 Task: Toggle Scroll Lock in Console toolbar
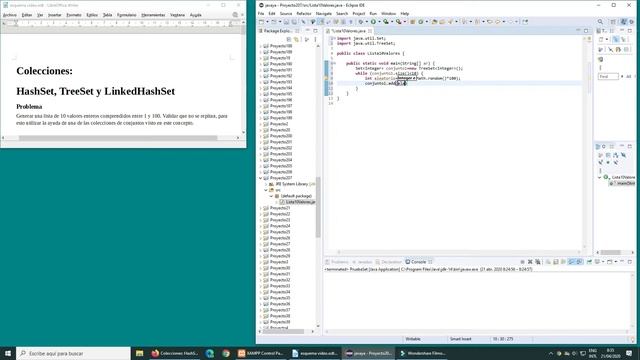point(556,262)
